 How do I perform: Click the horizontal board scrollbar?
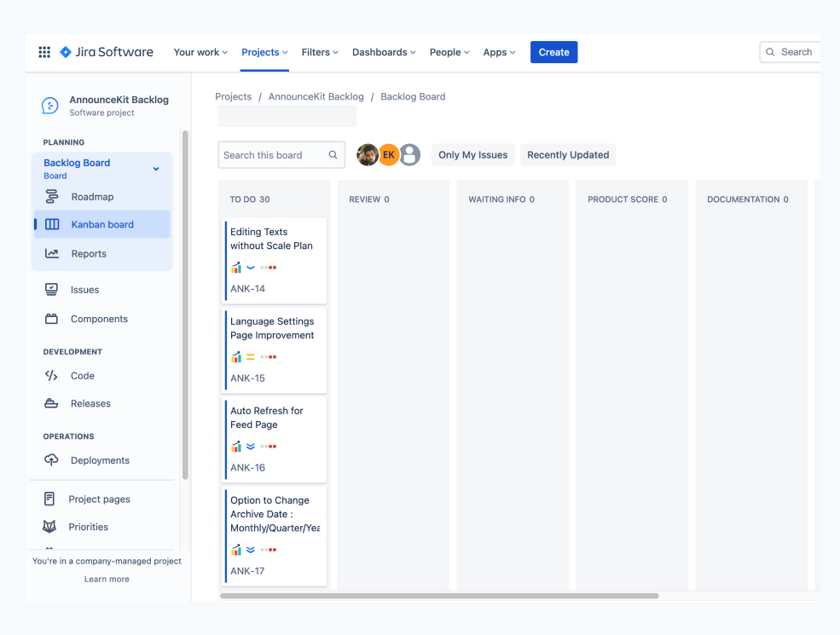tap(439, 596)
